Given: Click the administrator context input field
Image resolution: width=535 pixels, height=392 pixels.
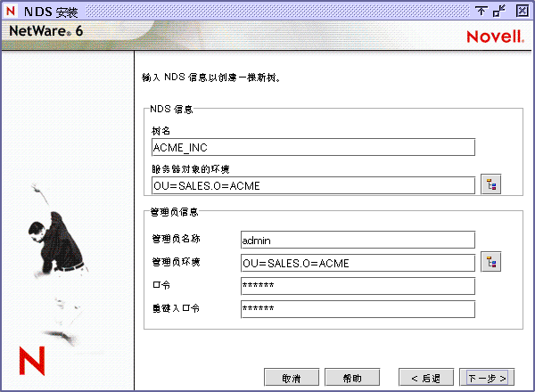Looking at the screenshot, I should click(358, 263).
